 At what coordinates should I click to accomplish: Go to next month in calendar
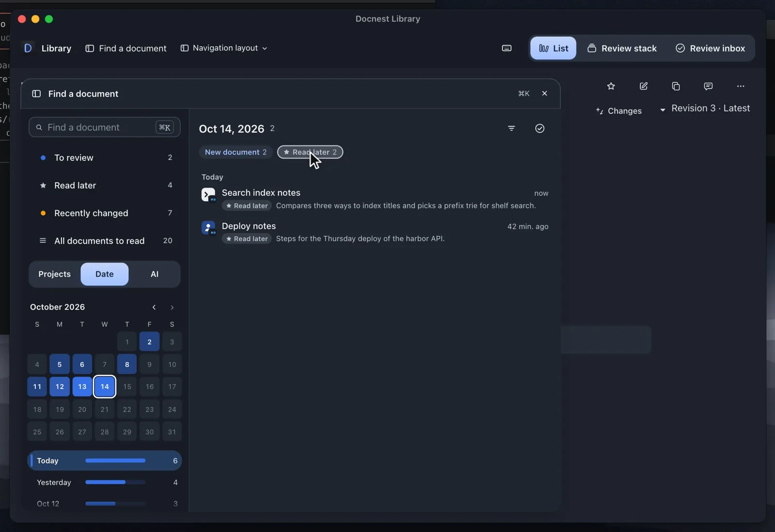point(172,307)
